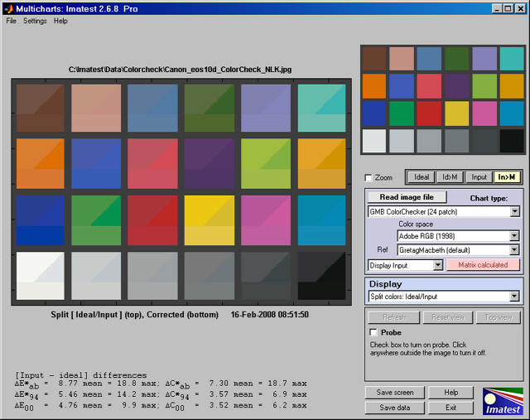Tick the Probe checkbox
The height and width of the screenshot is (420, 530).
tap(373, 332)
